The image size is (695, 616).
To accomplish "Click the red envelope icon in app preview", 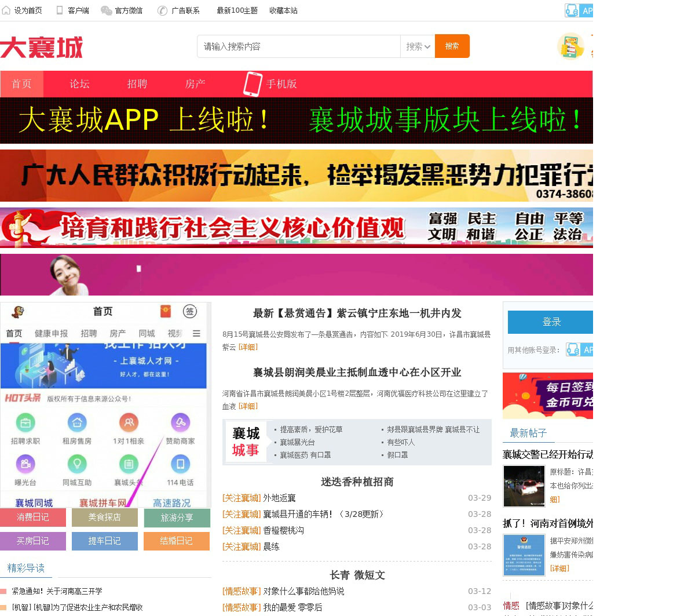I will click(x=166, y=311).
